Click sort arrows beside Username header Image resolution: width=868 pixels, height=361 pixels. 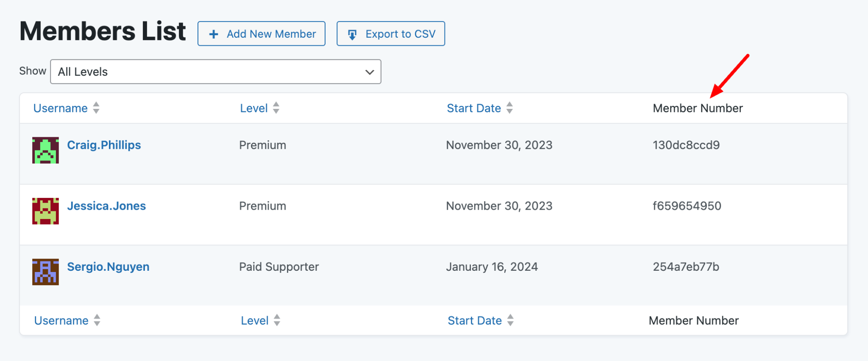click(x=96, y=108)
